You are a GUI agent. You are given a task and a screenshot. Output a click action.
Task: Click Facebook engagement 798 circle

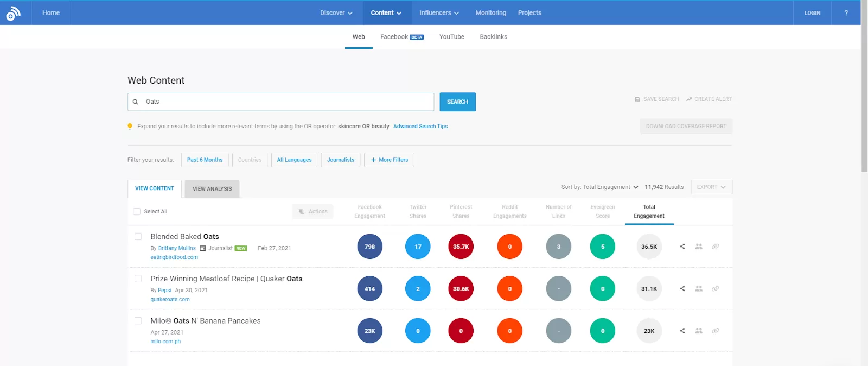[370, 247]
